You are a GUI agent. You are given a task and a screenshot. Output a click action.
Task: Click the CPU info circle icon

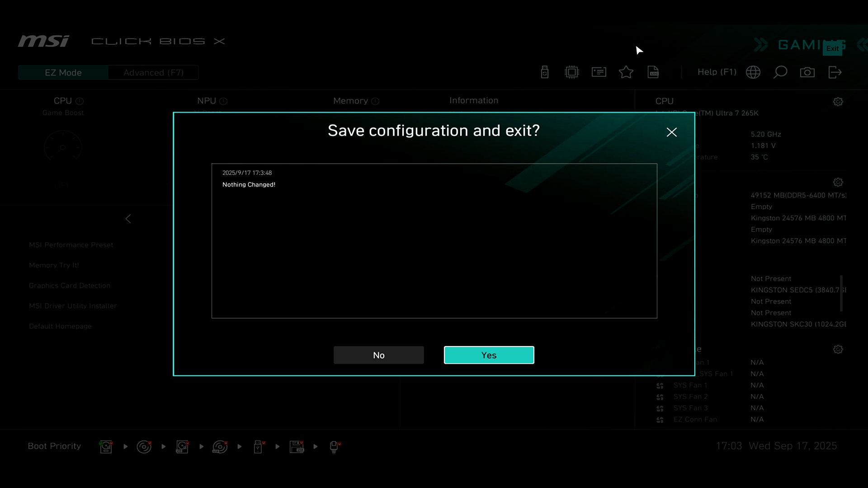(80, 101)
